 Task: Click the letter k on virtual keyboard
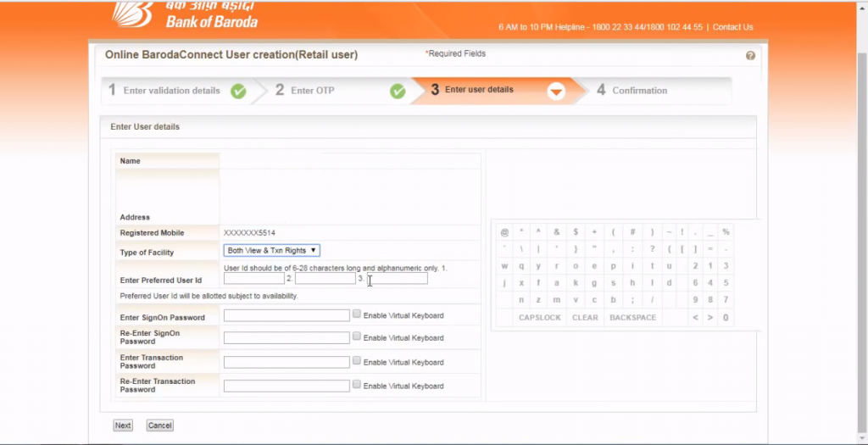576,283
